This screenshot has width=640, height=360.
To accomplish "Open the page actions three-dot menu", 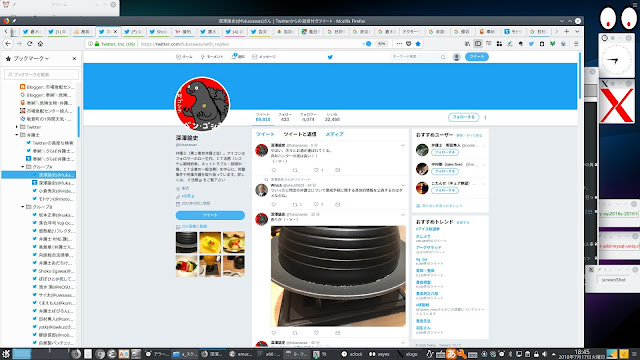I will tap(399, 44).
